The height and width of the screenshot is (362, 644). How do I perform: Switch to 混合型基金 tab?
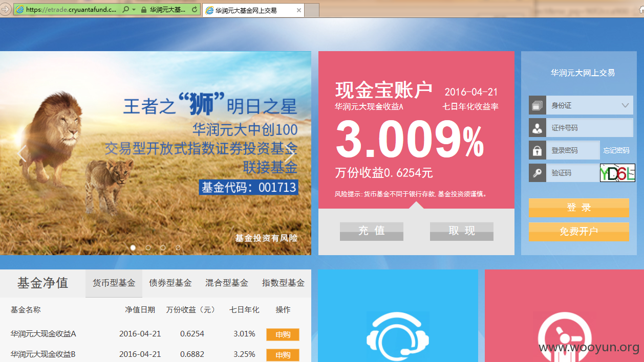(227, 283)
